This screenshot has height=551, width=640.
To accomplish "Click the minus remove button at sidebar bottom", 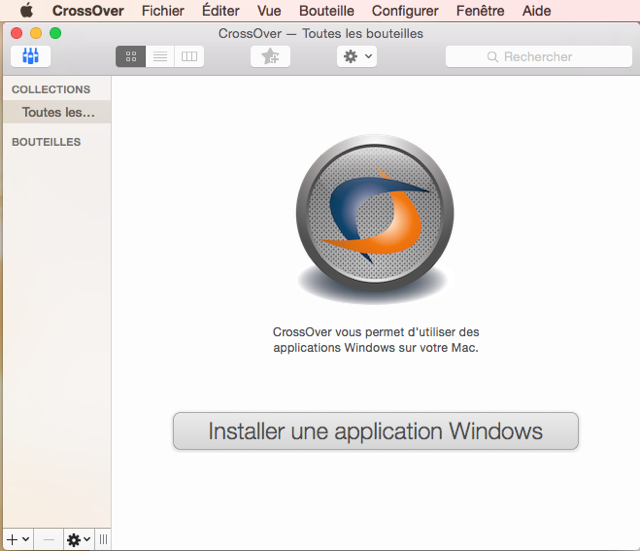I will click(49, 540).
